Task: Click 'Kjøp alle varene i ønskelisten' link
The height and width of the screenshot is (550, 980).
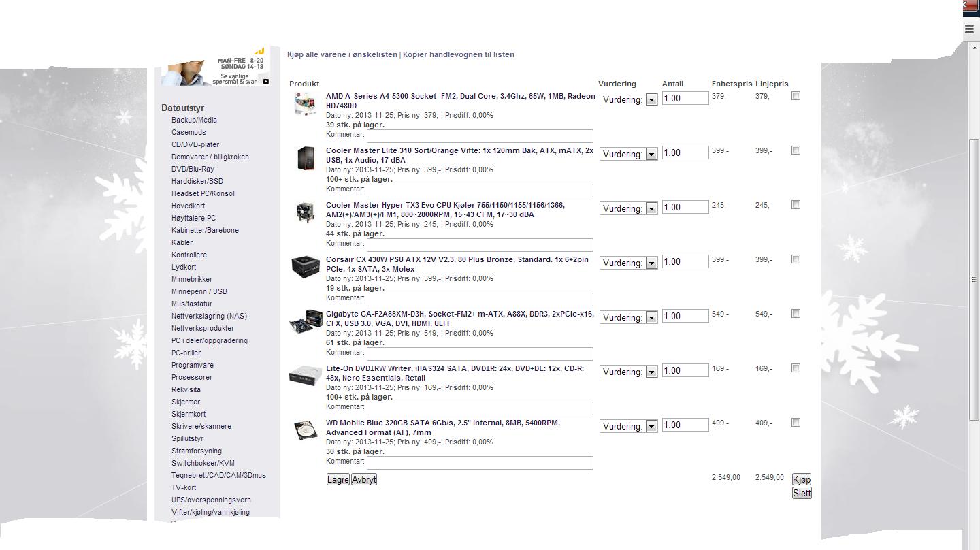Action: pos(342,54)
